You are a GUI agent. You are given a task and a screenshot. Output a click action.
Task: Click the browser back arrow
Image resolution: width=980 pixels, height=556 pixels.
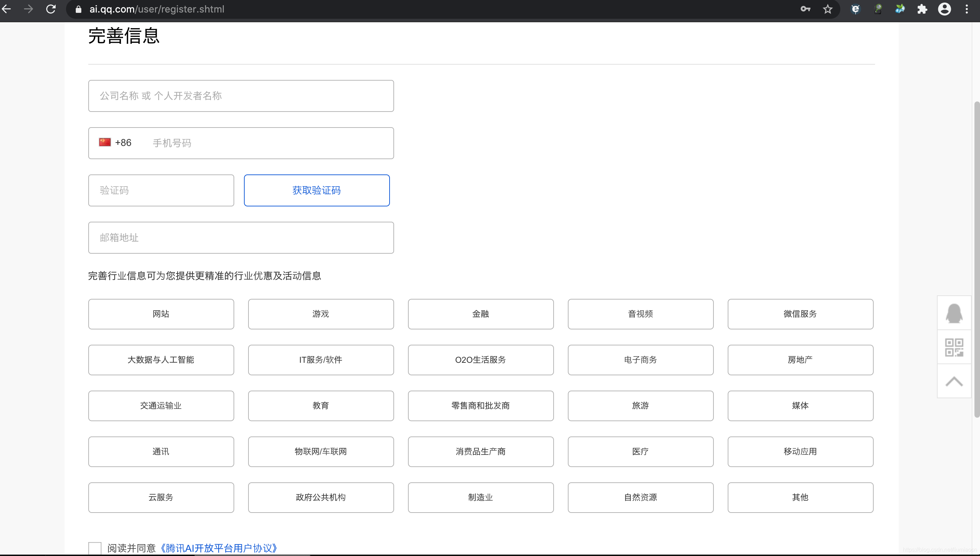tap(7, 9)
